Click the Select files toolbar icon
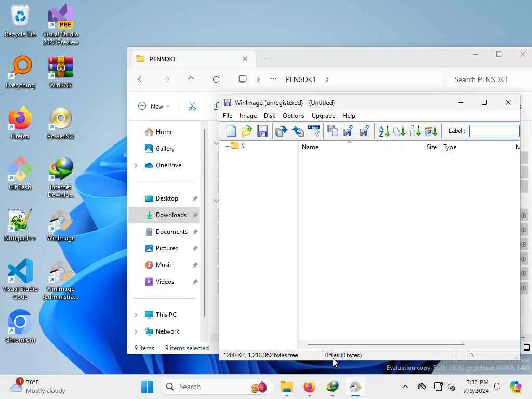 point(314,131)
